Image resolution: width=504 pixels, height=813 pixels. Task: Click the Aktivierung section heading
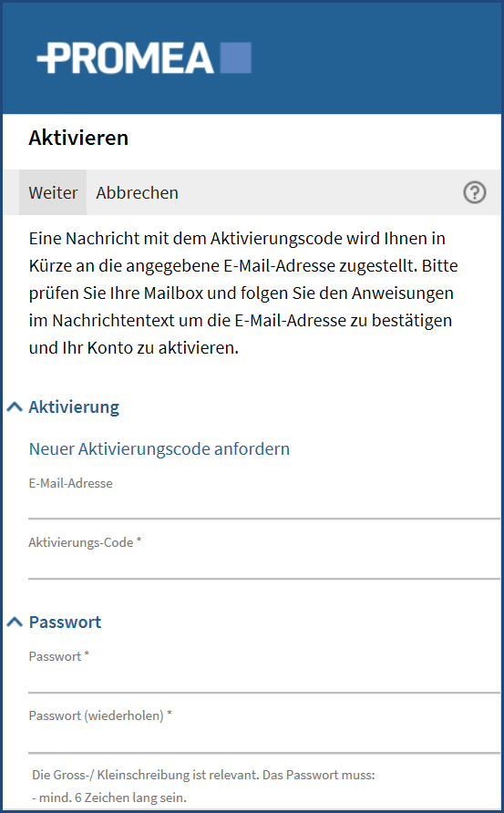[74, 407]
